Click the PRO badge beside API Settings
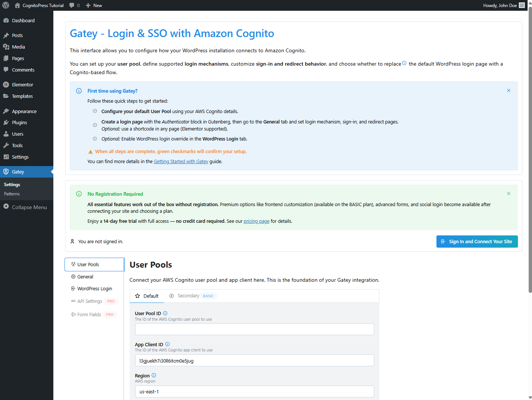The height and width of the screenshot is (400, 532). (111, 301)
